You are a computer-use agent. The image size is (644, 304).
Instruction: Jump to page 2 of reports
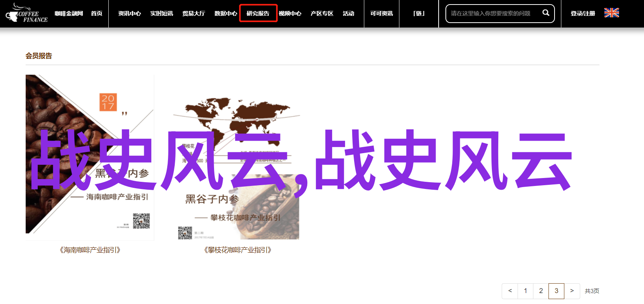coord(541,291)
